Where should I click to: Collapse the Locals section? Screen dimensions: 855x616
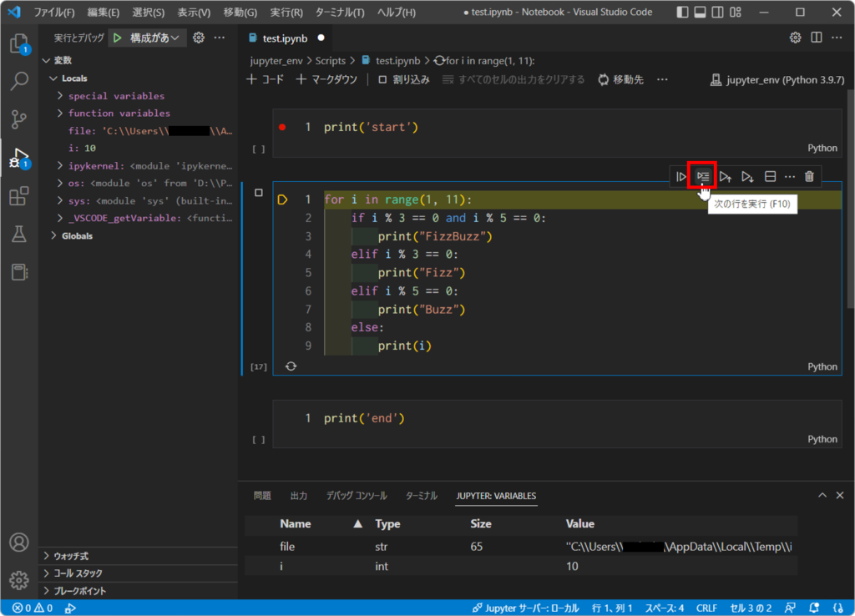coord(53,78)
